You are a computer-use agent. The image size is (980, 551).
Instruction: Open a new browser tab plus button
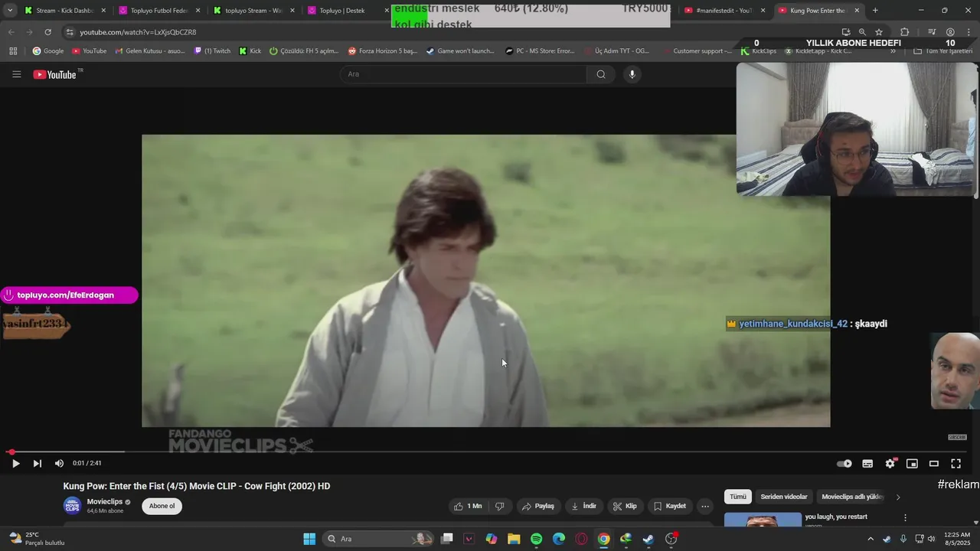pos(875,11)
